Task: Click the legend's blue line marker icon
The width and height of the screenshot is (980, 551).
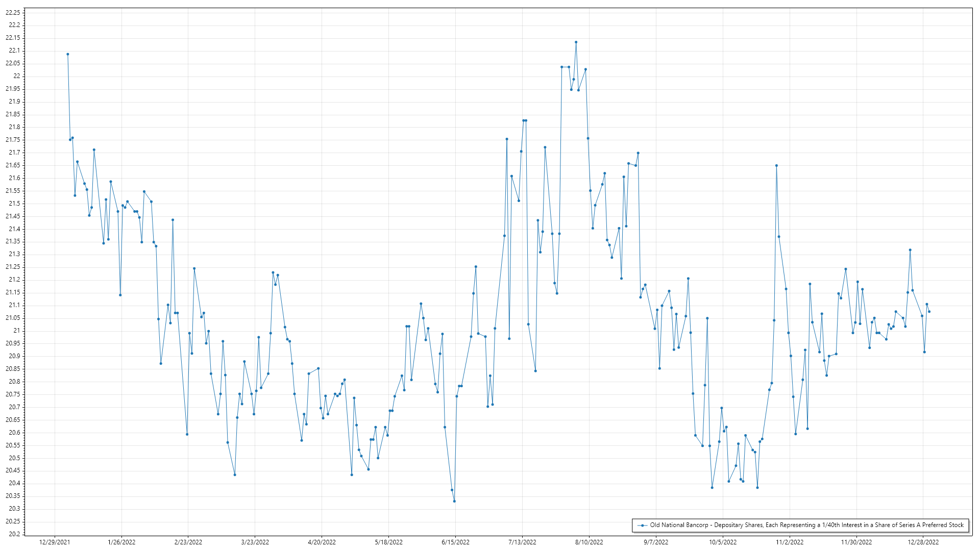Action: (x=642, y=525)
